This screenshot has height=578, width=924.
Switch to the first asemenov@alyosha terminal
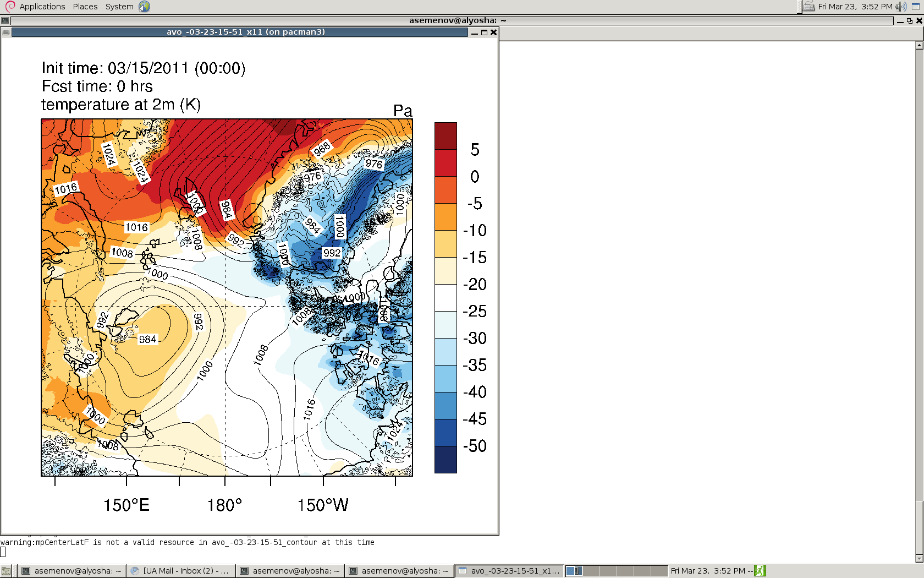(x=71, y=571)
